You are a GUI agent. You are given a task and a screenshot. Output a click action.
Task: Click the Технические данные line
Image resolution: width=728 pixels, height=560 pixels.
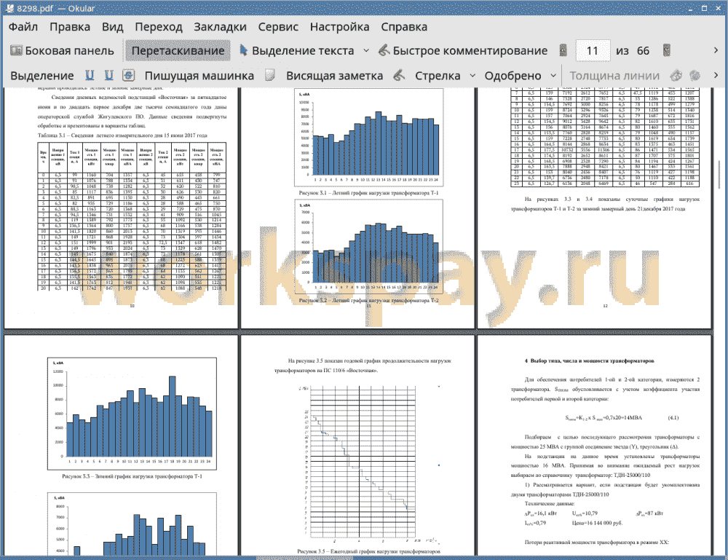(x=549, y=504)
